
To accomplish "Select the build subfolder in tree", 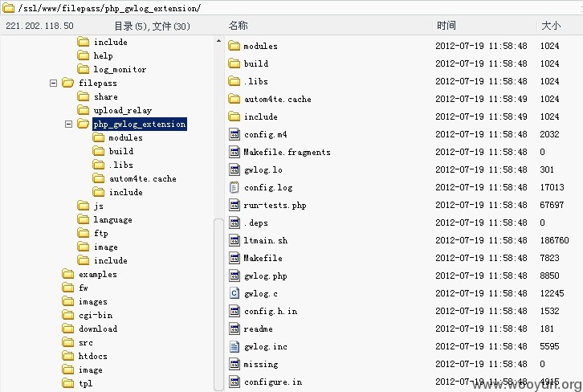I will (x=120, y=151).
